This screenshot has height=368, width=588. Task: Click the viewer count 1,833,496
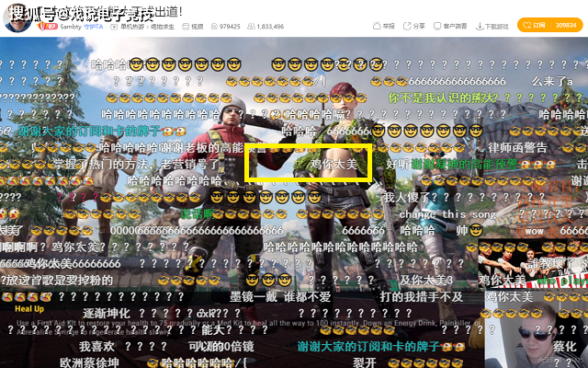point(266,27)
